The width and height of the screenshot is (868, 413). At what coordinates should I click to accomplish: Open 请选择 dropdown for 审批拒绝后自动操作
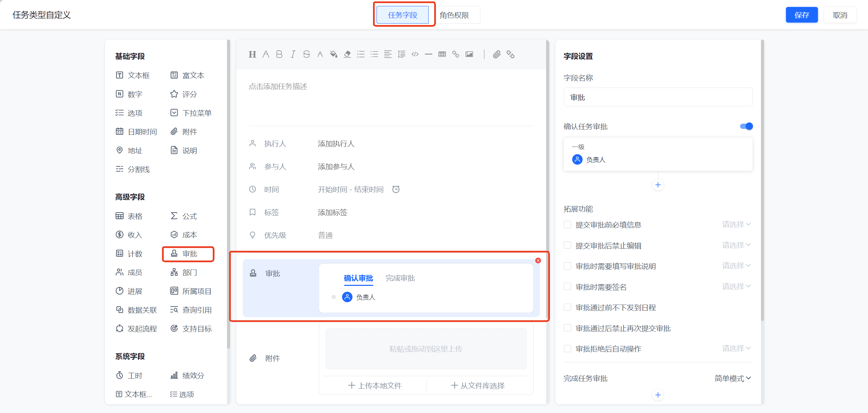(x=737, y=348)
